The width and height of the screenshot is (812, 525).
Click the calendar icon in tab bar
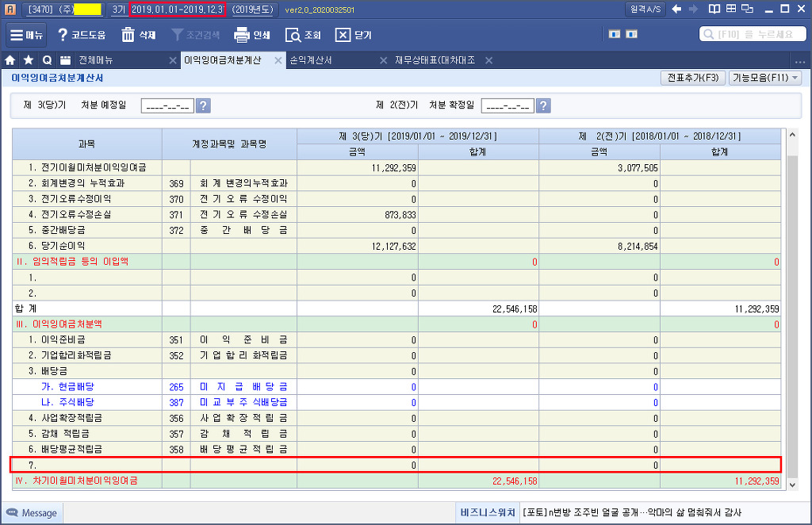[x=65, y=60]
